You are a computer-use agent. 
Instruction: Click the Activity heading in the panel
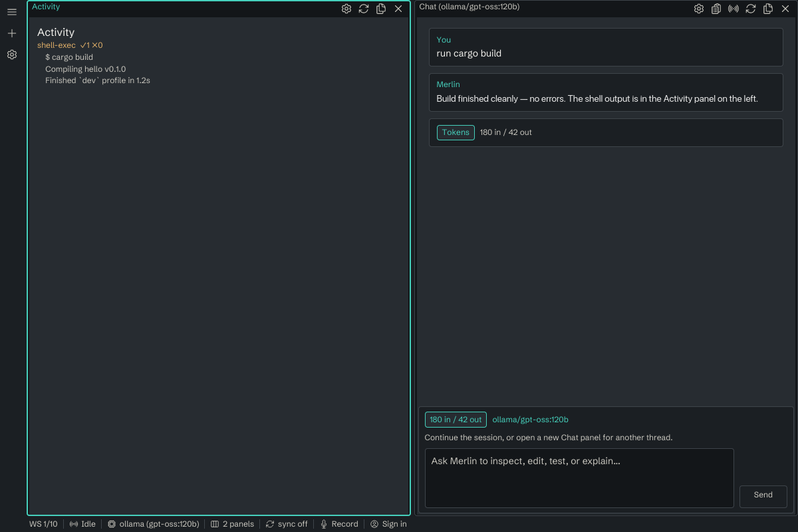[x=56, y=32]
